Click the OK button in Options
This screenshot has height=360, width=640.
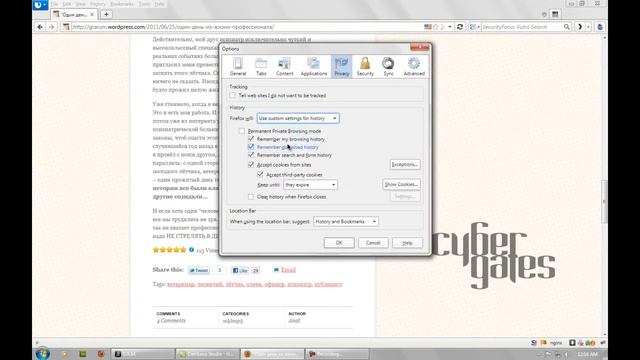339,243
